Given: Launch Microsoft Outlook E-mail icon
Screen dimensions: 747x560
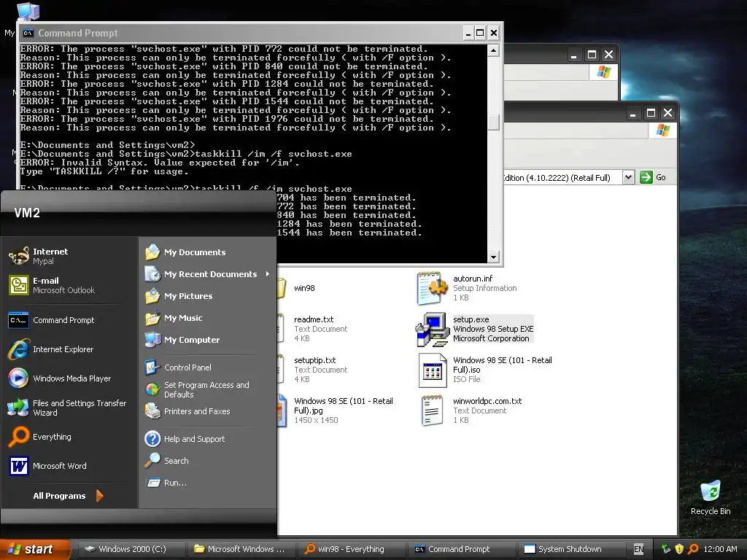Looking at the screenshot, I should [19, 285].
